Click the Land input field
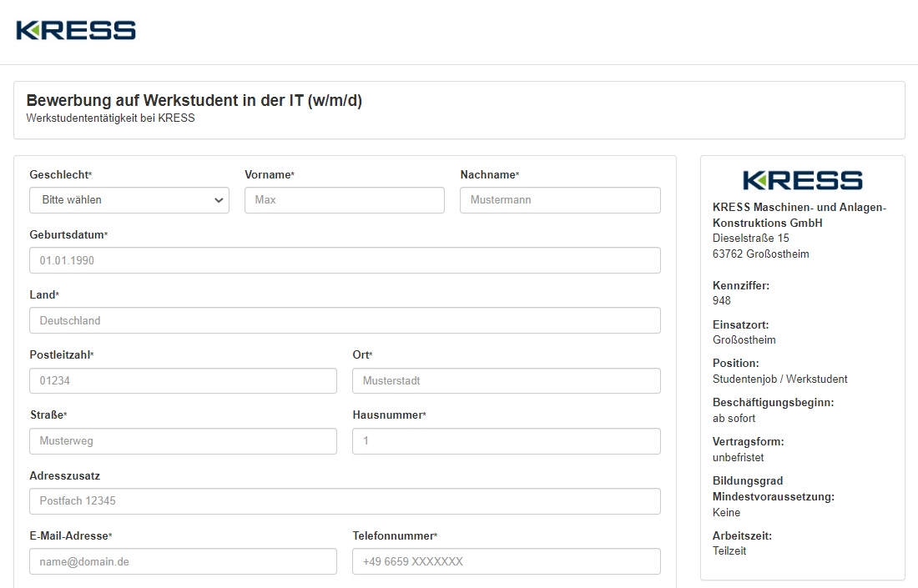 click(345, 320)
